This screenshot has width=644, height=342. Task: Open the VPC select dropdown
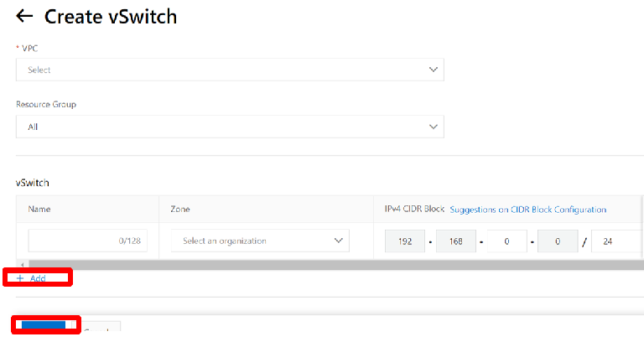tap(230, 70)
